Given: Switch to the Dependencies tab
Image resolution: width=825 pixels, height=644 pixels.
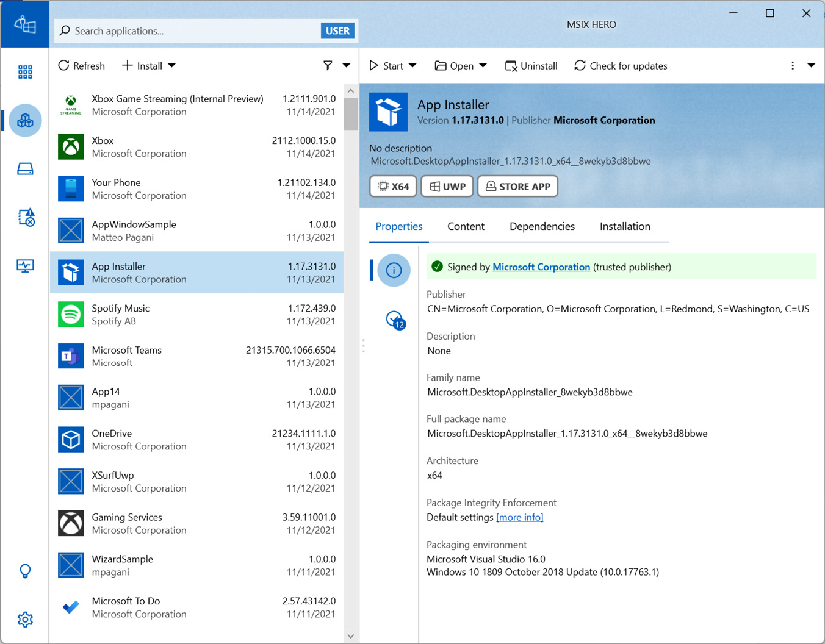Looking at the screenshot, I should [x=542, y=226].
